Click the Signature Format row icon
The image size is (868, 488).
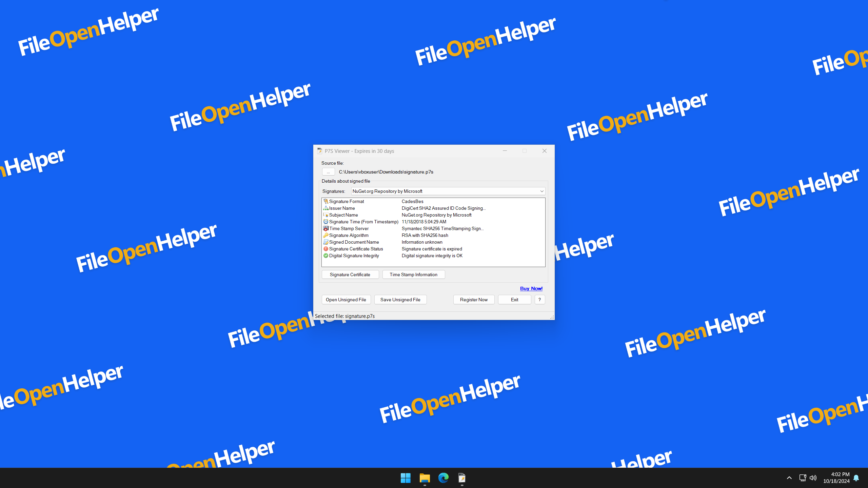325,201
